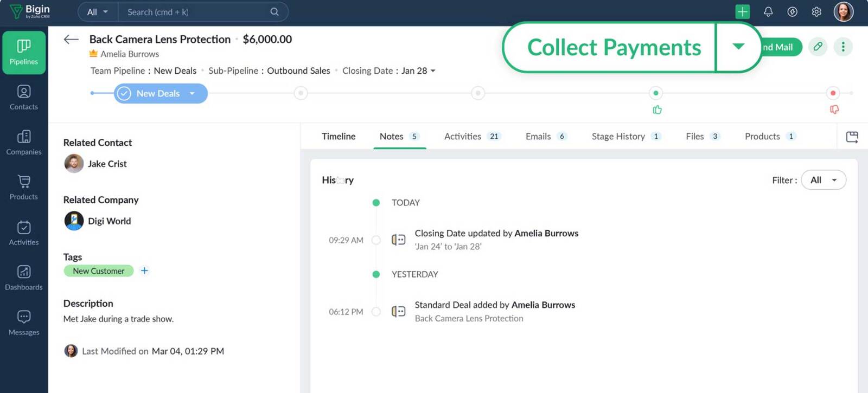Screen dimensions: 868x393
Task: Click the New Customer tag
Action: [99, 271]
